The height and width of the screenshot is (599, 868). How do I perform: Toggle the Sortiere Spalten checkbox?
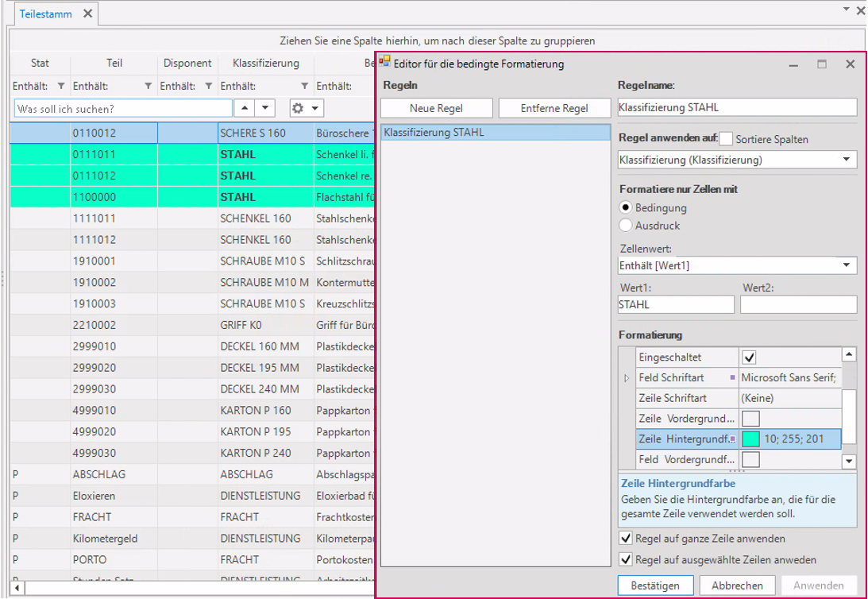726,139
